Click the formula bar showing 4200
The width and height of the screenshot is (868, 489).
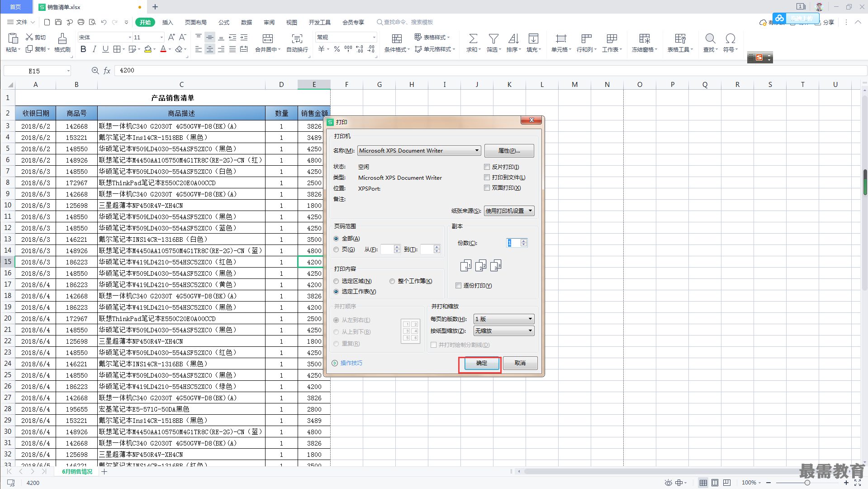click(491, 71)
